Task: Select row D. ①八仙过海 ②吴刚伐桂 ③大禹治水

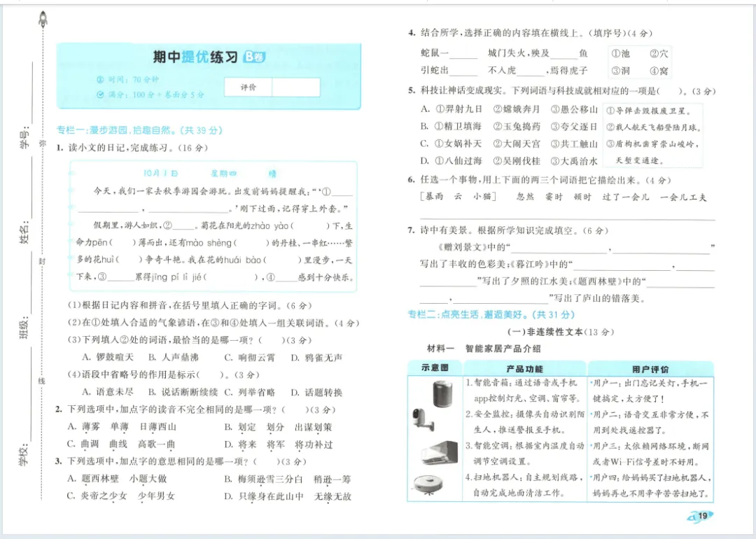Action: point(509,162)
